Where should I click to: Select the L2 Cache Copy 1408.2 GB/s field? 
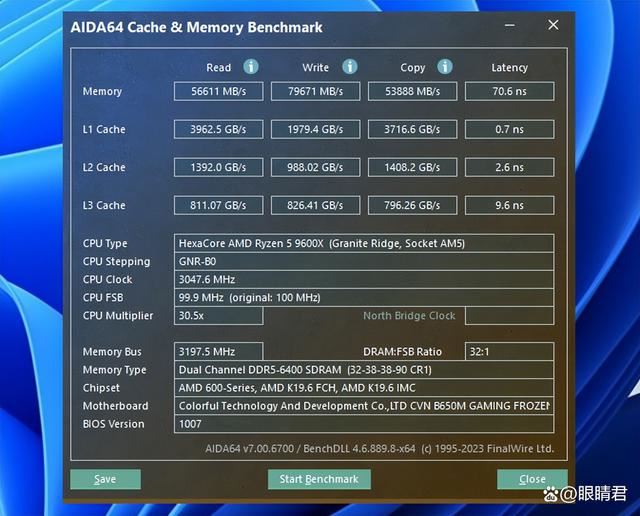pyautogui.click(x=412, y=168)
